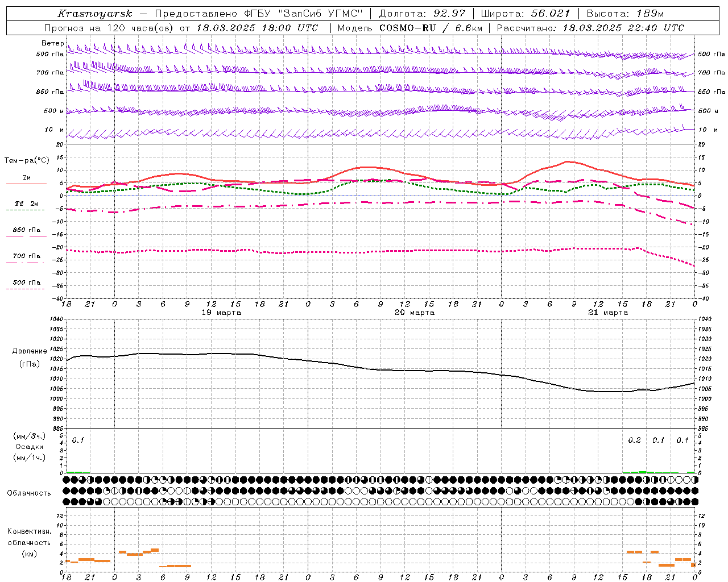This screenshot has height=582, width=728.
Task: Click the Осадки panel label
Action: (x=30, y=447)
